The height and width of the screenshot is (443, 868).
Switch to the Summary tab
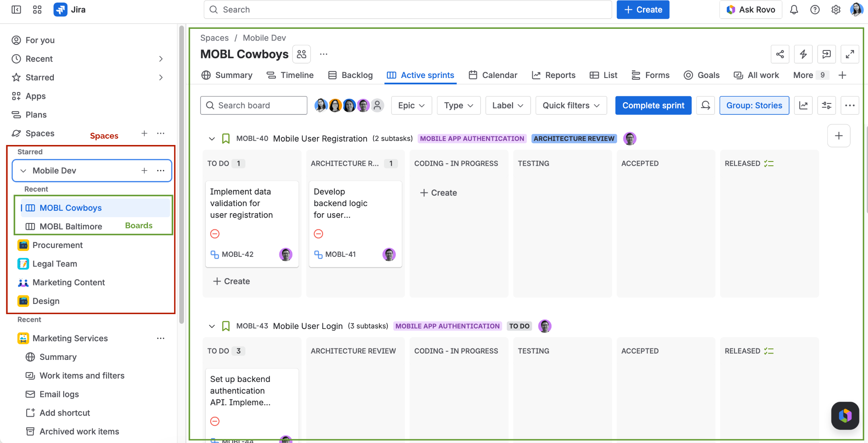tap(227, 75)
